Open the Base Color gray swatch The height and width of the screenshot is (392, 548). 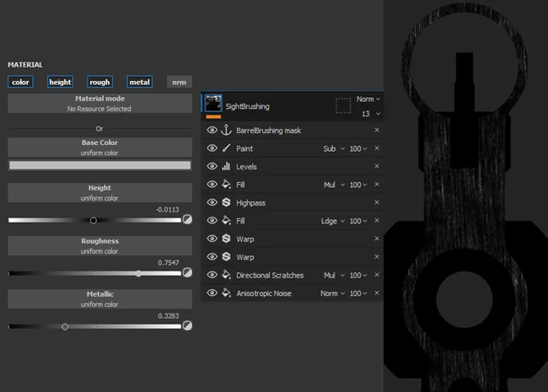click(x=100, y=165)
